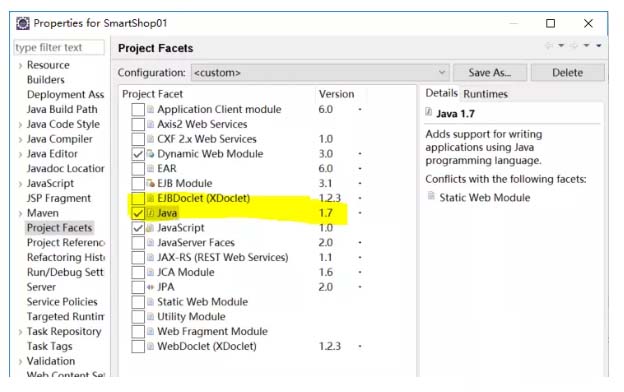The height and width of the screenshot is (392, 624).
Task: Open the Configuration combo box
Action: coord(320,72)
